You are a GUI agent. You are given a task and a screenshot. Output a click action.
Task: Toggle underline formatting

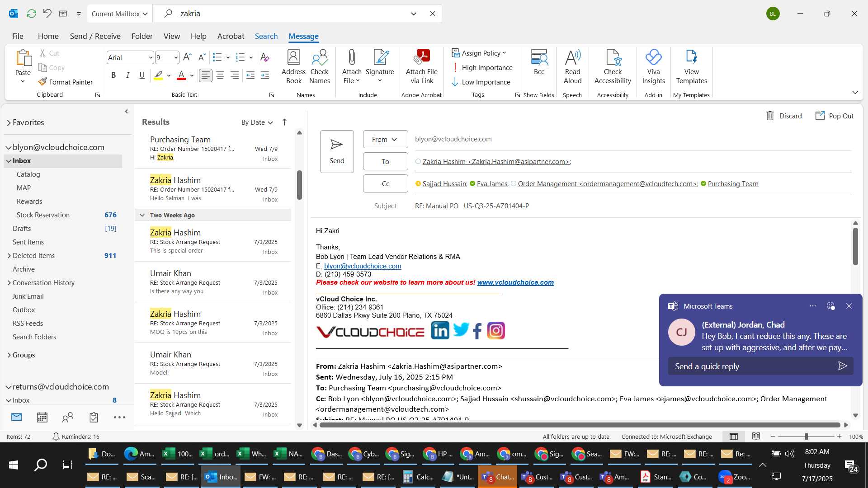coord(142,75)
